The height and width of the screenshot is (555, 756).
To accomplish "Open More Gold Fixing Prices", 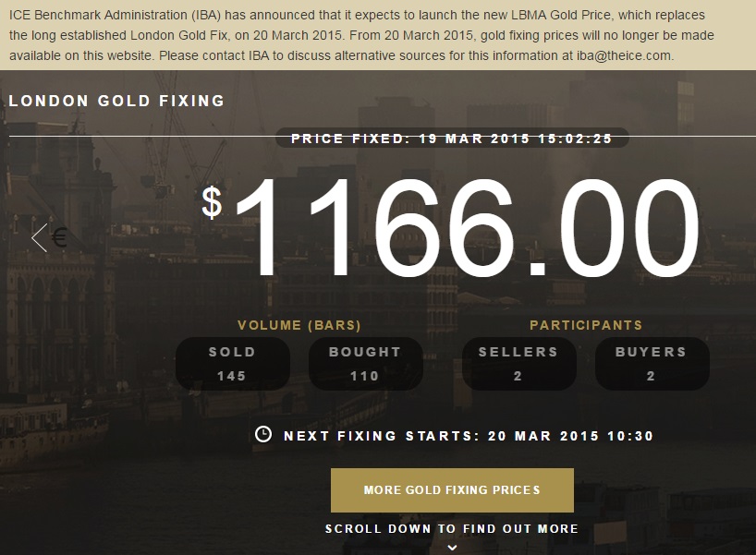I will [452, 489].
